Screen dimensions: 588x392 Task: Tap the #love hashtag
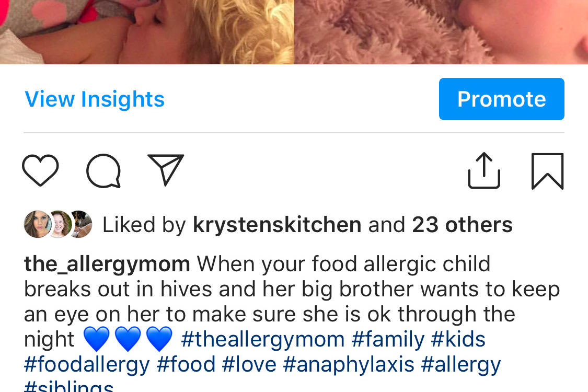(249, 365)
